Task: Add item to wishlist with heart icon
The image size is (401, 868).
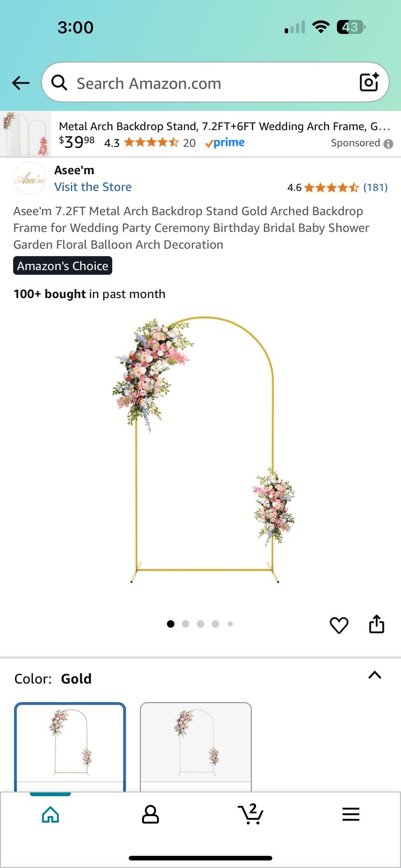Action: coord(339,625)
